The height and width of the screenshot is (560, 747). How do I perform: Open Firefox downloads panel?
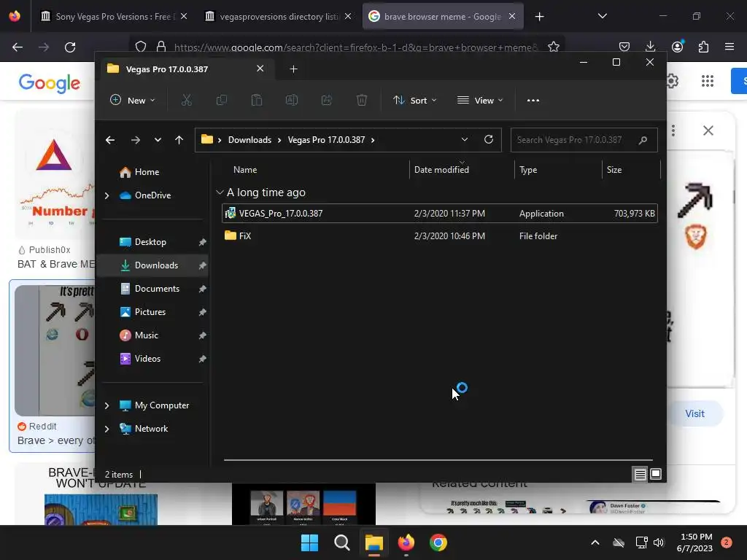pos(650,47)
